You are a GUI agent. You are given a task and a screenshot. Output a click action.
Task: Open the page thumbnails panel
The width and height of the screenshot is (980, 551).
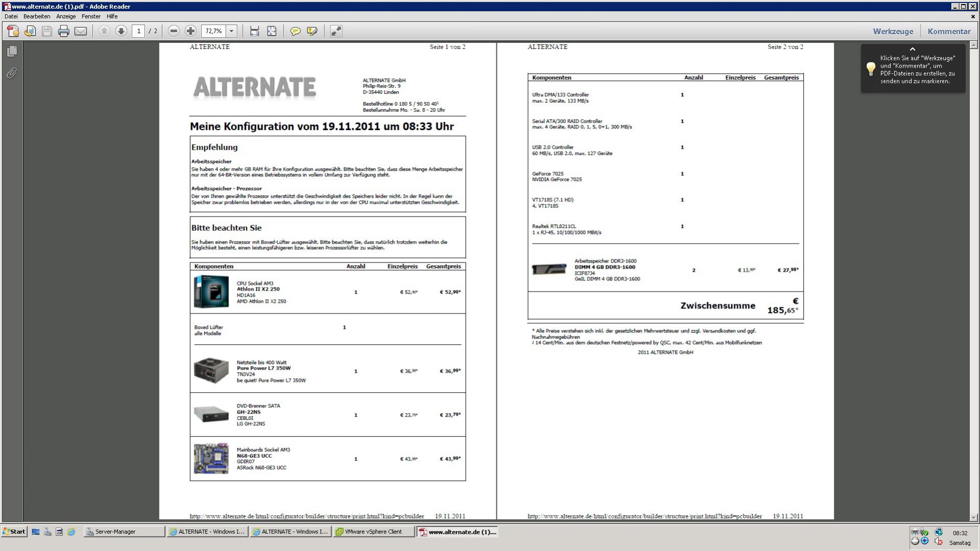[x=12, y=51]
